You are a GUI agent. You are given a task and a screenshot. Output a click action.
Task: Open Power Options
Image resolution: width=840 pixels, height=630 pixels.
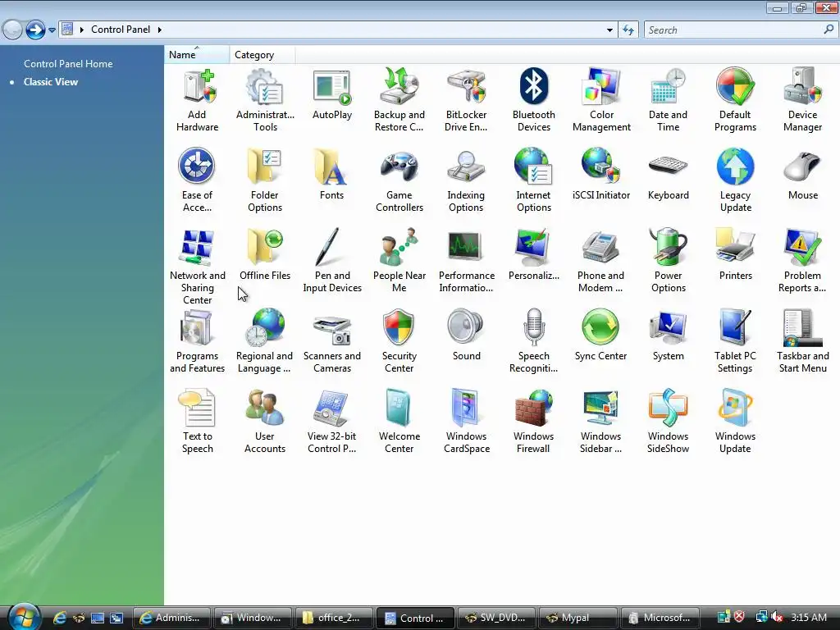pyautogui.click(x=668, y=261)
